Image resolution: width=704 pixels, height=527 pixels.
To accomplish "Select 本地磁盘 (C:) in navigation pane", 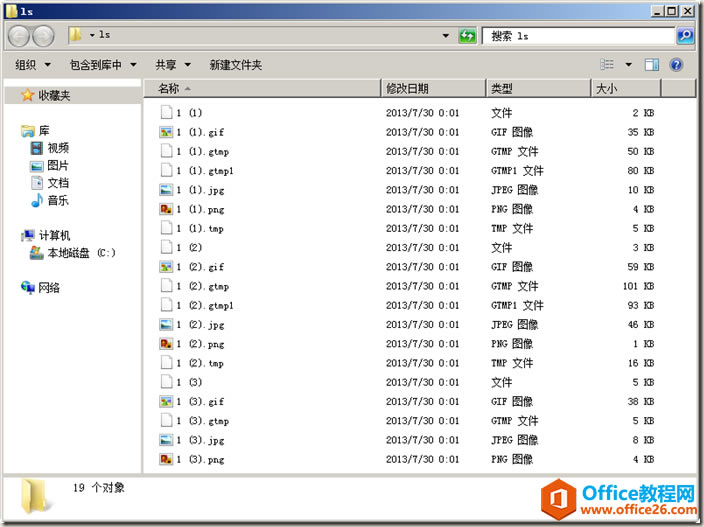I will click(x=81, y=253).
